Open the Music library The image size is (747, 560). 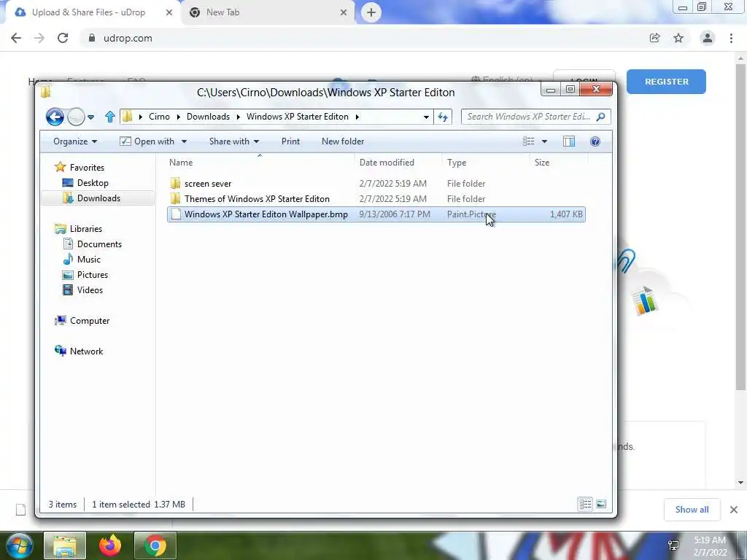(82, 259)
